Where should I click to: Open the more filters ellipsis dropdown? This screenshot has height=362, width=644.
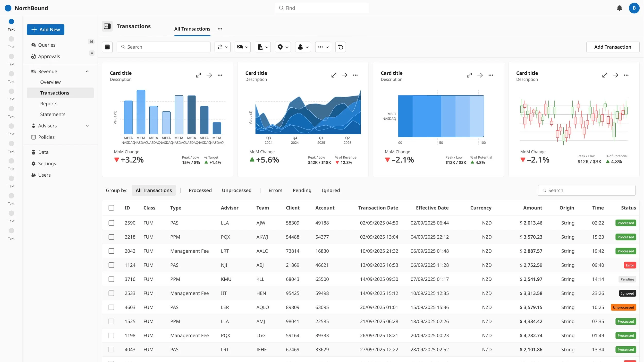click(323, 47)
